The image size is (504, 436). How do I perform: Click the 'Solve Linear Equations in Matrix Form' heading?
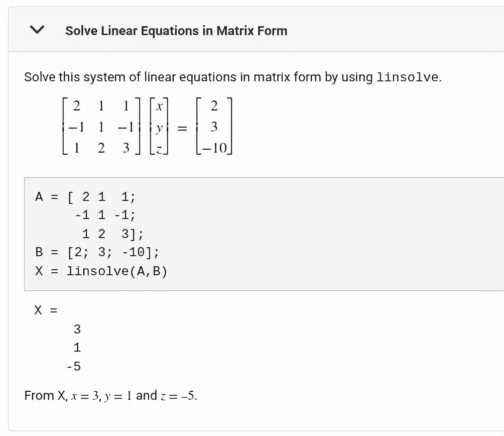pyautogui.click(x=176, y=31)
